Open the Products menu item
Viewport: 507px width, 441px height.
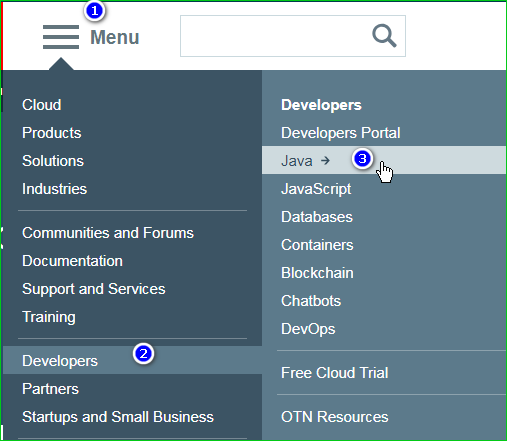tap(52, 133)
